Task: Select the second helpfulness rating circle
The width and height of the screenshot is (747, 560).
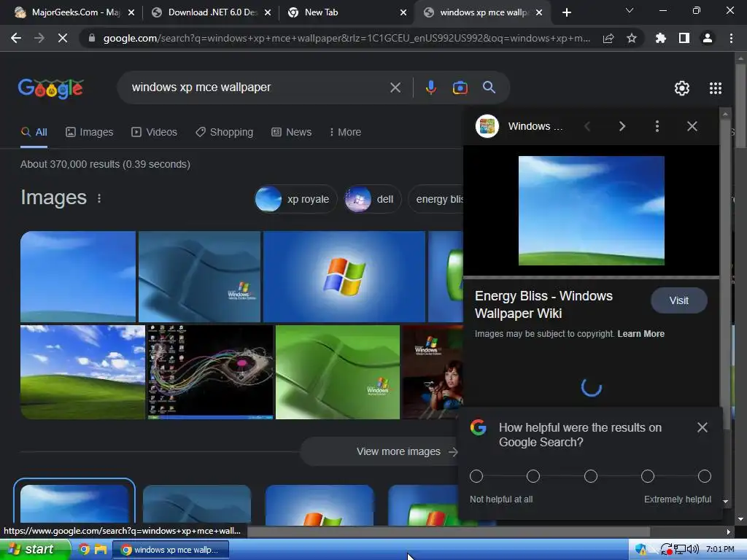Action: coord(533,476)
